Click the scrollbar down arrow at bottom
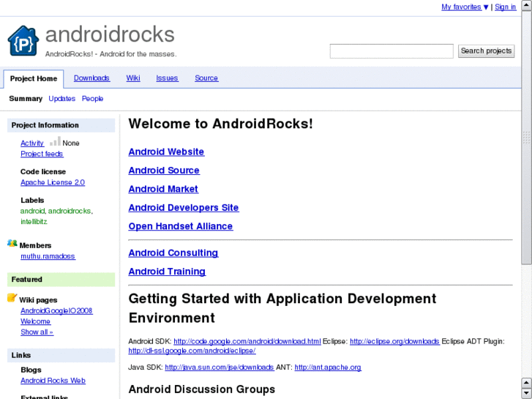 coord(527,393)
